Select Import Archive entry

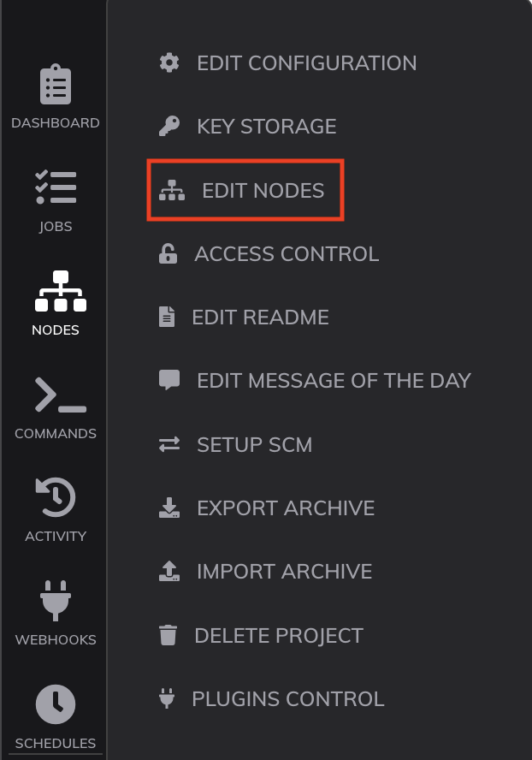pos(265,572)
